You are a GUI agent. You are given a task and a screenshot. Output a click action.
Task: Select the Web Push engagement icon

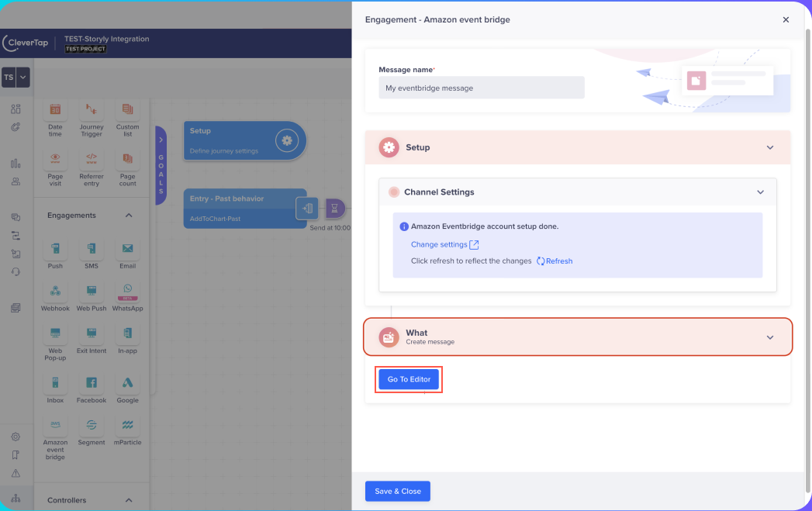tap(92, 291)
